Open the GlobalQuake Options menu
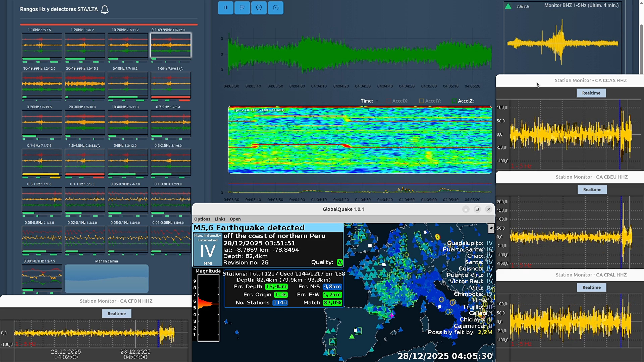The height and width of the screenshot is (362, 644). point(202,219)
